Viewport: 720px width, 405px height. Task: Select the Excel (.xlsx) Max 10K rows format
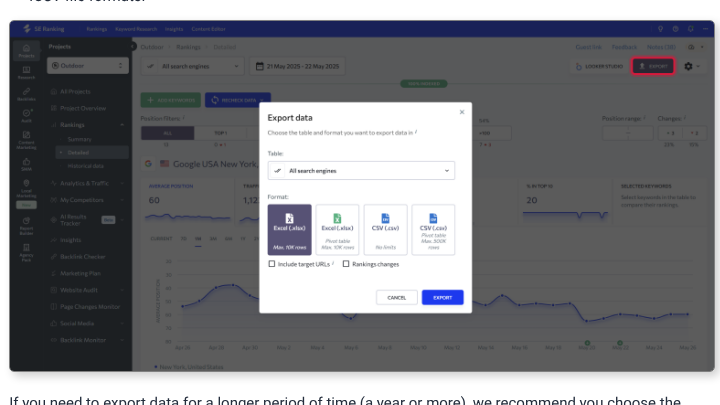[x=289, y=230]
